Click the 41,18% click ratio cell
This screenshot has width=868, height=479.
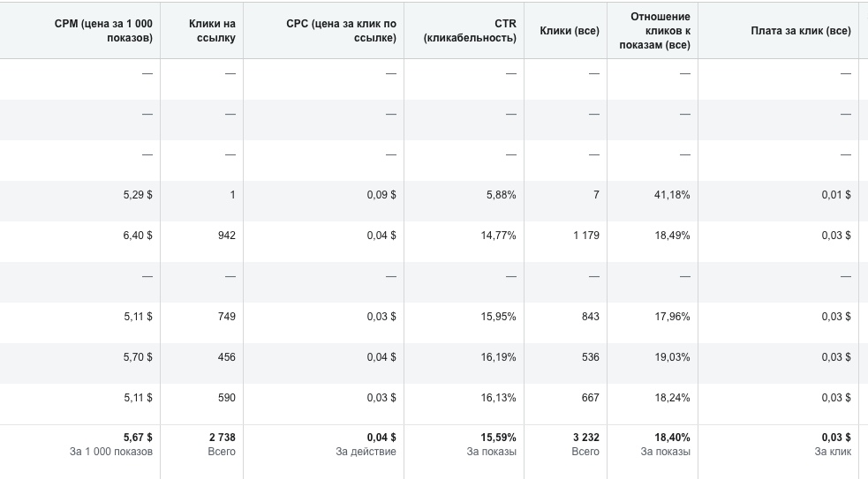point(672,195)
